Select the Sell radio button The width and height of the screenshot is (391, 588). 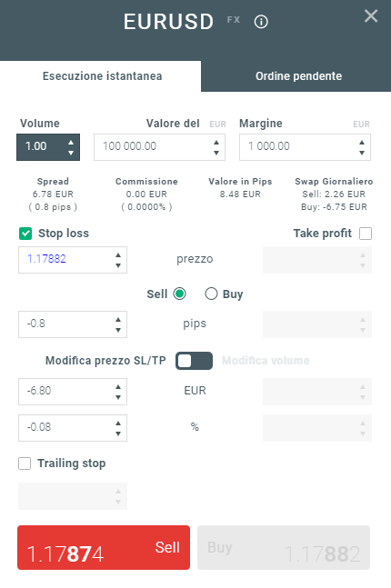point(179,294)
